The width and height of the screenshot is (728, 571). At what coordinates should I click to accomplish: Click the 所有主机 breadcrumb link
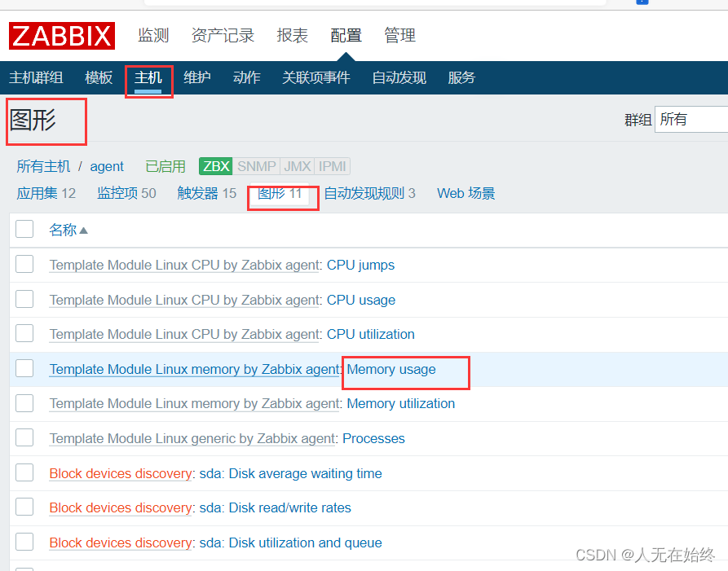coord(44,166)
